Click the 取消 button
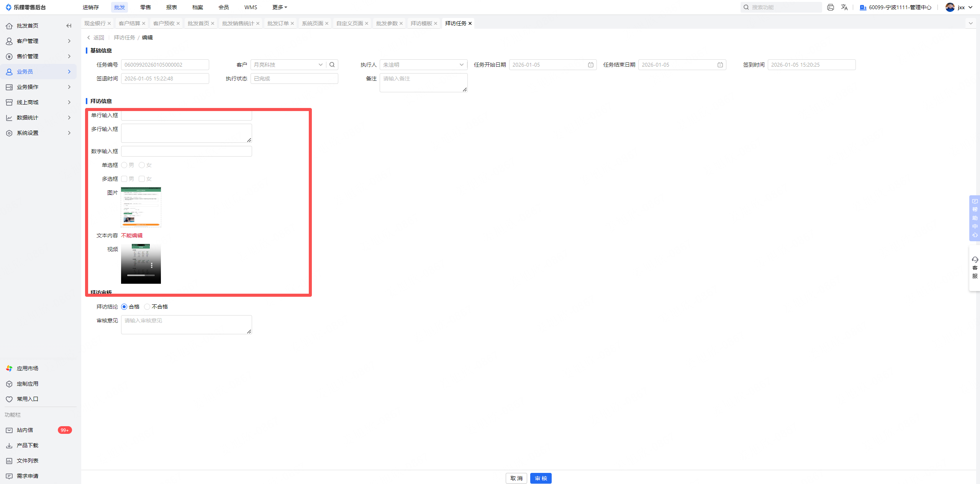 point(516,478)
